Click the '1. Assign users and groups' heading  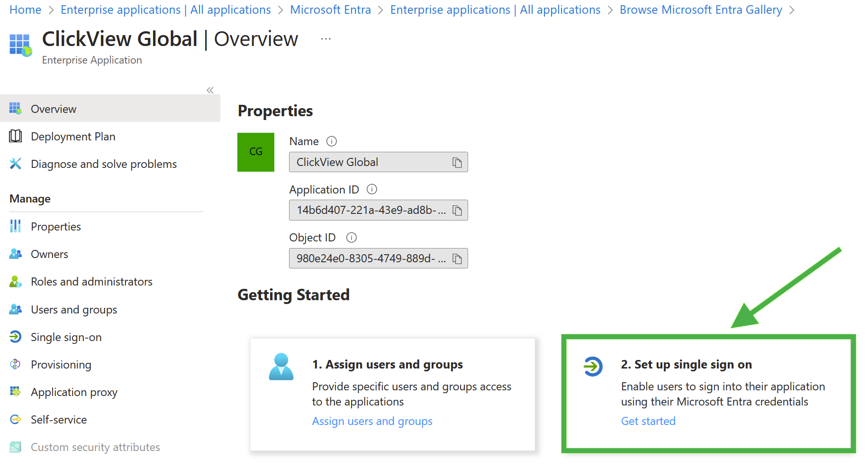[x=387, y=364]
